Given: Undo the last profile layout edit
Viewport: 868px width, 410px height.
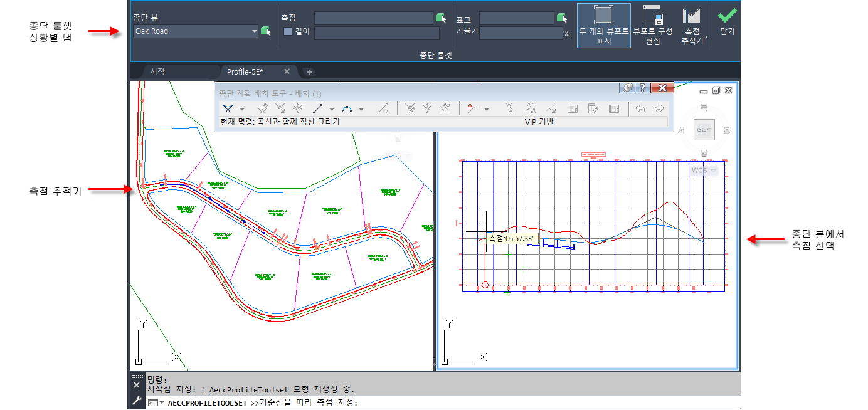Looking at the screenshot, I should [x=640, y=108].
